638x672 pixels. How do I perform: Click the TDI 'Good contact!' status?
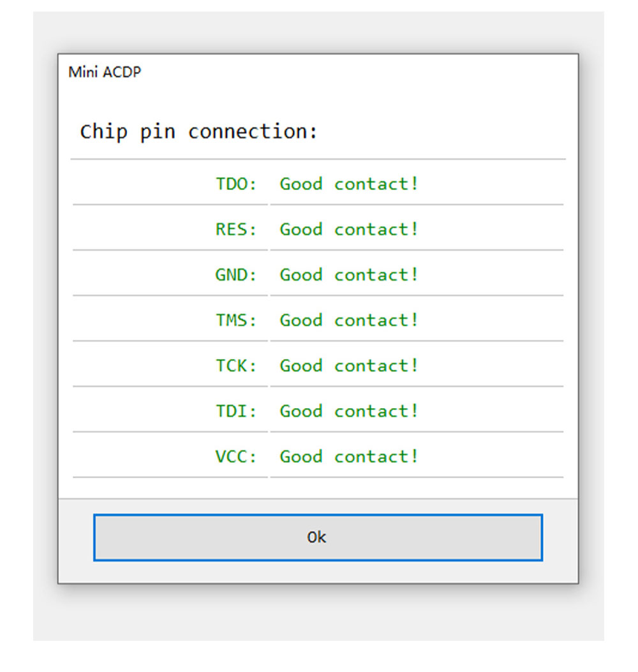pos(349,411)
